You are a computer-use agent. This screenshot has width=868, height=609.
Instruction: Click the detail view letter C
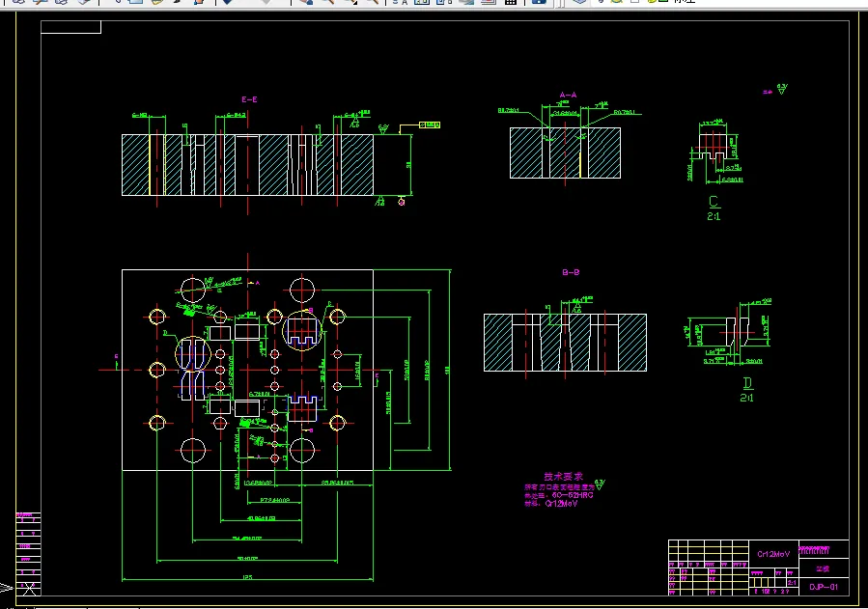(714, 202)
